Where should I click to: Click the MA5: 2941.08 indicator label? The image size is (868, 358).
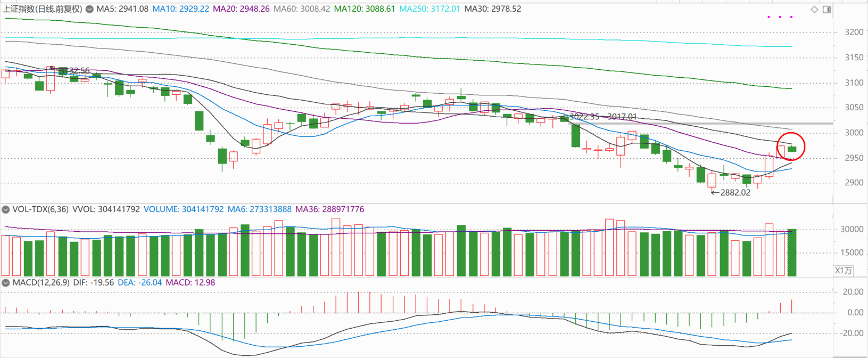pos(122,9)
